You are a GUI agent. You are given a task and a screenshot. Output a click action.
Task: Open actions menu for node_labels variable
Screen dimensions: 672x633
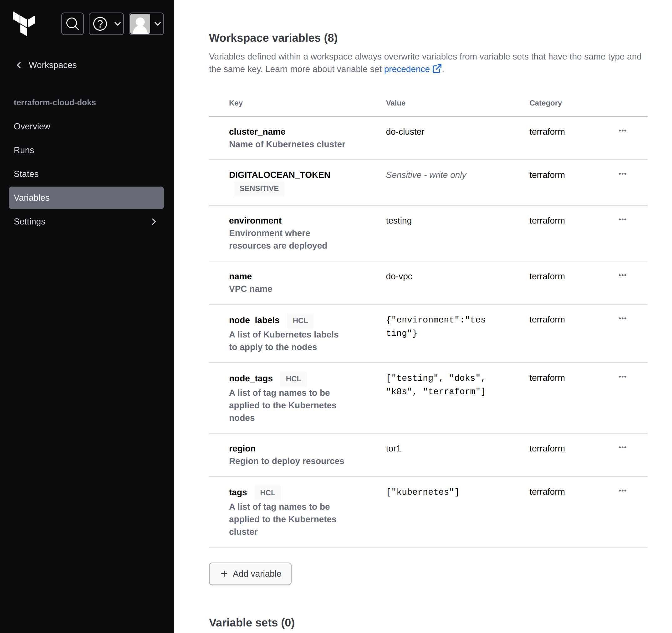click(x=622, y=319)
